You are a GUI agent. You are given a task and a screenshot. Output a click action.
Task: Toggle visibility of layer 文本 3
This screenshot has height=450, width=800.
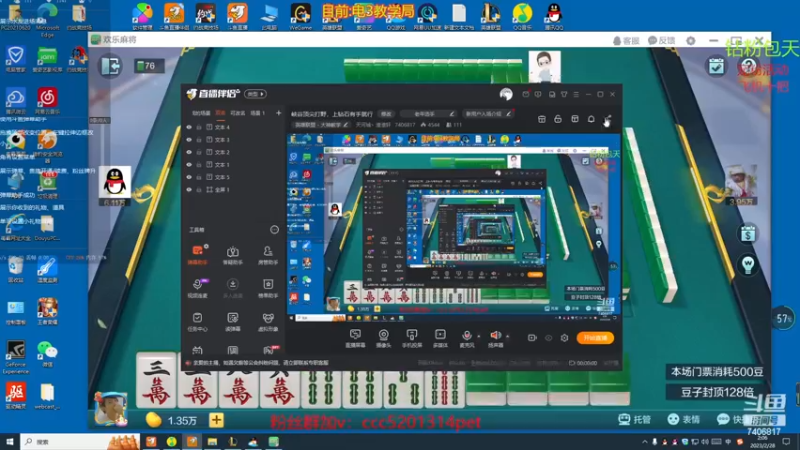click(x=189, y=140)
